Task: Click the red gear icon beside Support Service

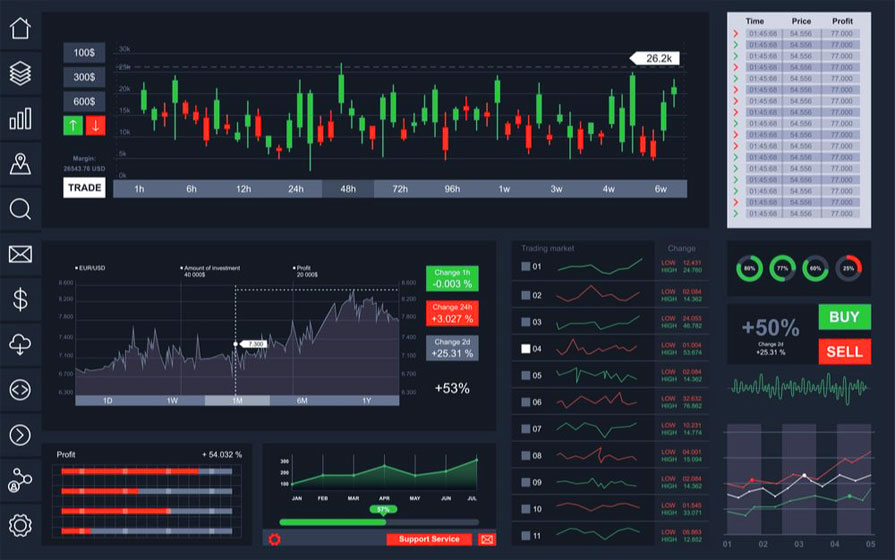Action: pos(275,539)
